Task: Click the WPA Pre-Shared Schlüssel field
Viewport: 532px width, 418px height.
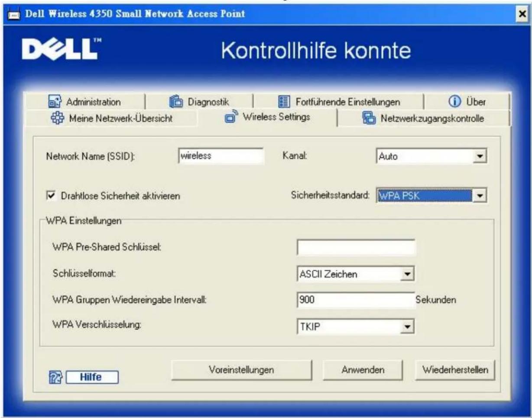Action: tap(356, 247)
